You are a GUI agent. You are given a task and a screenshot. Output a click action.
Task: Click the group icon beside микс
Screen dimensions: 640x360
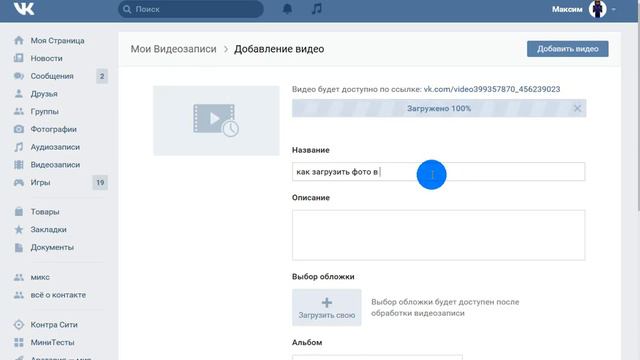point(19,277)
